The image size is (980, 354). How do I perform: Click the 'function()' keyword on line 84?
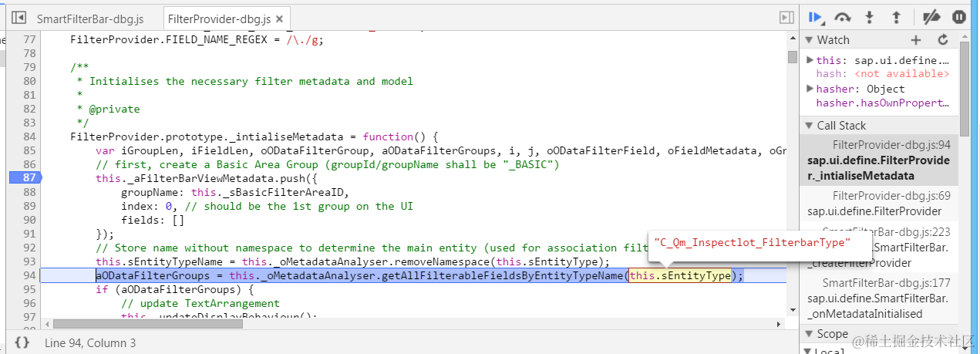tap(396, 137)
